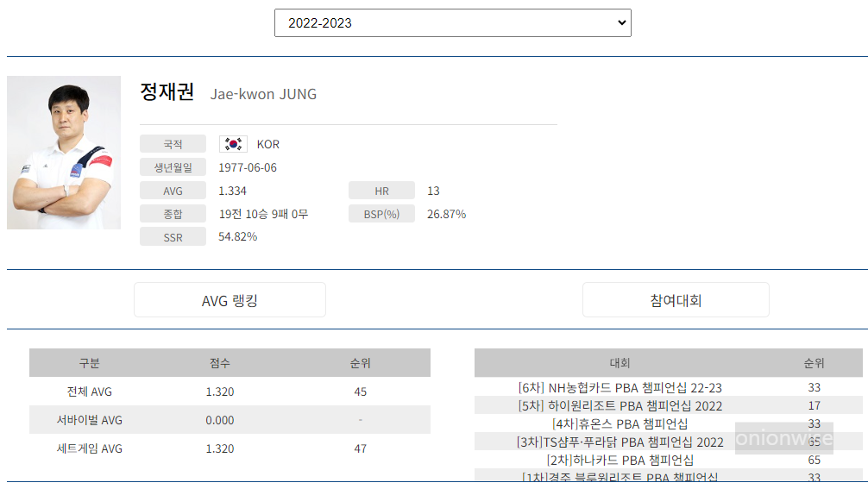The image size is (868, 489).
Task: Click the 서바이벌 AVG score 0.000
Action: point(220,420)
